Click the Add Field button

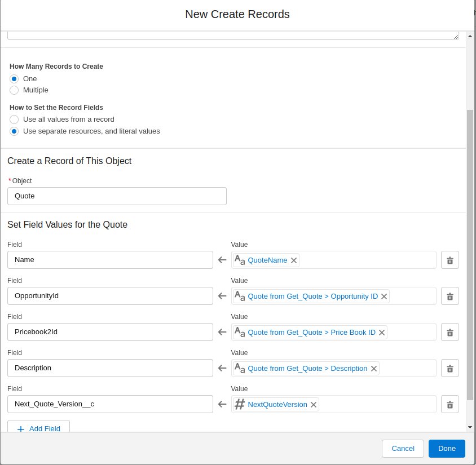38,428
